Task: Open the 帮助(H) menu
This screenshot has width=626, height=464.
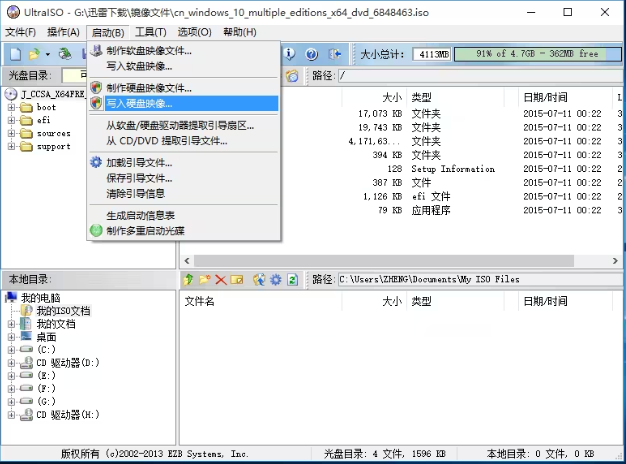Action: coord(240,32)
